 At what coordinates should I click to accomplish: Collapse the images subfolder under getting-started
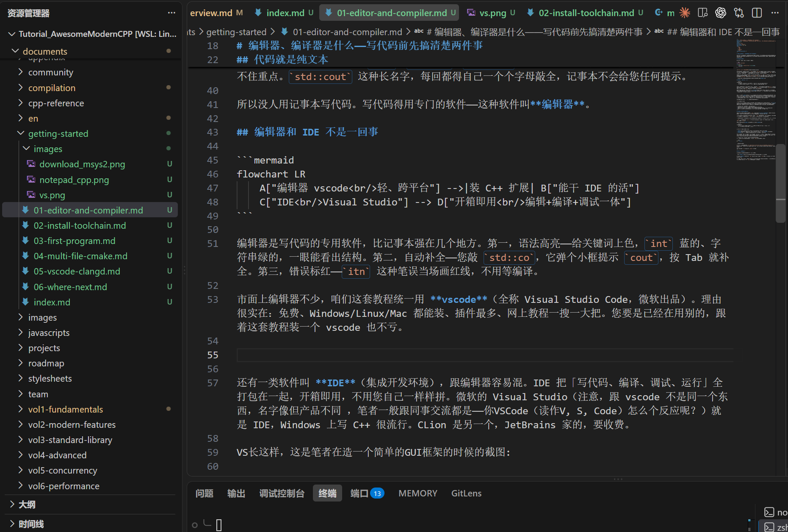point(26,149)
